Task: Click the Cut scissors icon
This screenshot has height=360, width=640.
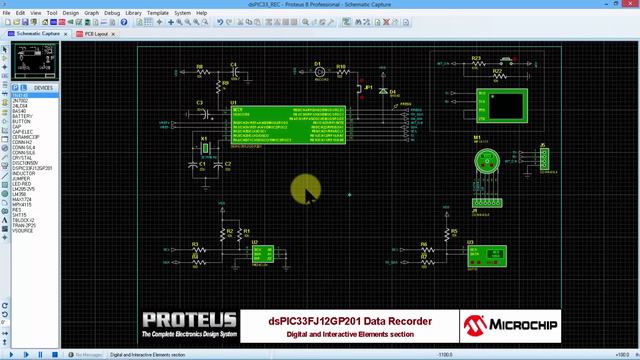Action: [240, 22]
